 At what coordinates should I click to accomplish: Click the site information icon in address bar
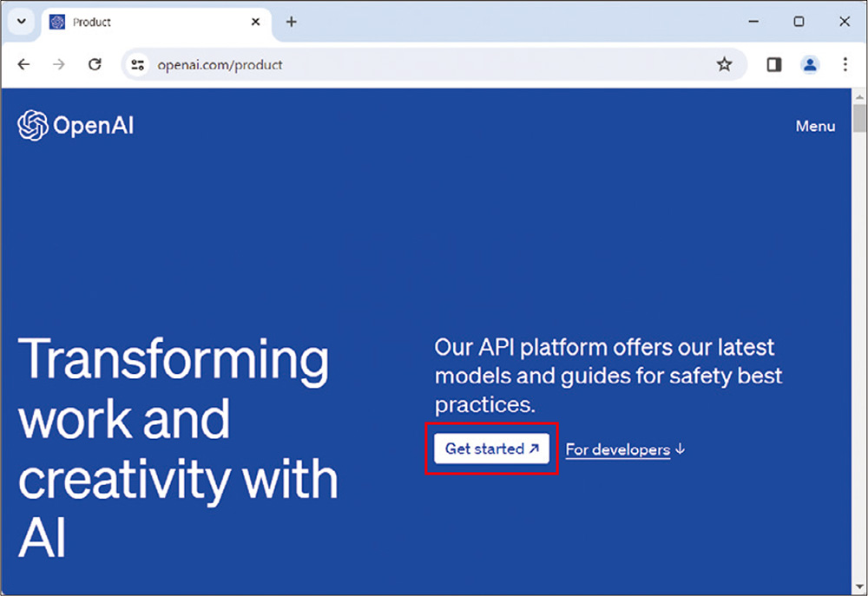pos(137,64)
